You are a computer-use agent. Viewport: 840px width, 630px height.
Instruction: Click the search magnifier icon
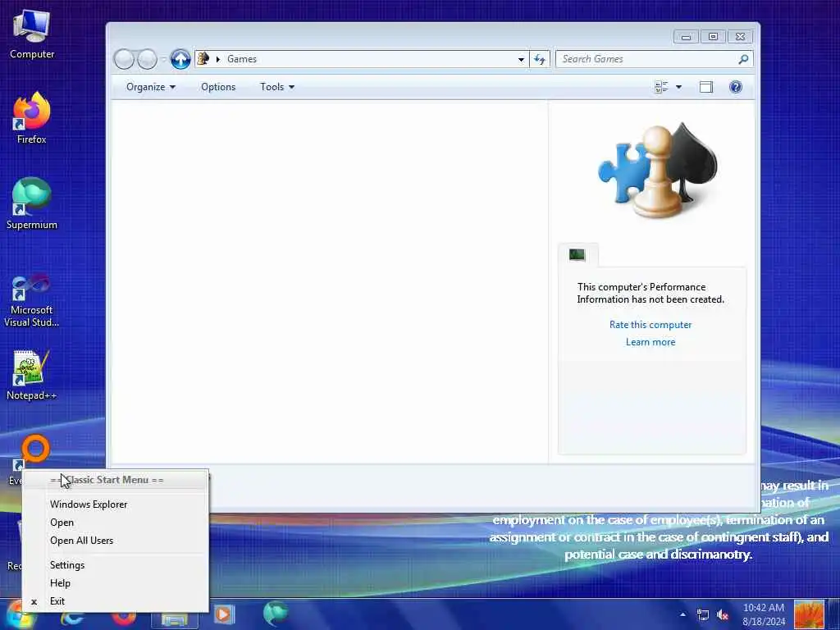coord(743,59)
